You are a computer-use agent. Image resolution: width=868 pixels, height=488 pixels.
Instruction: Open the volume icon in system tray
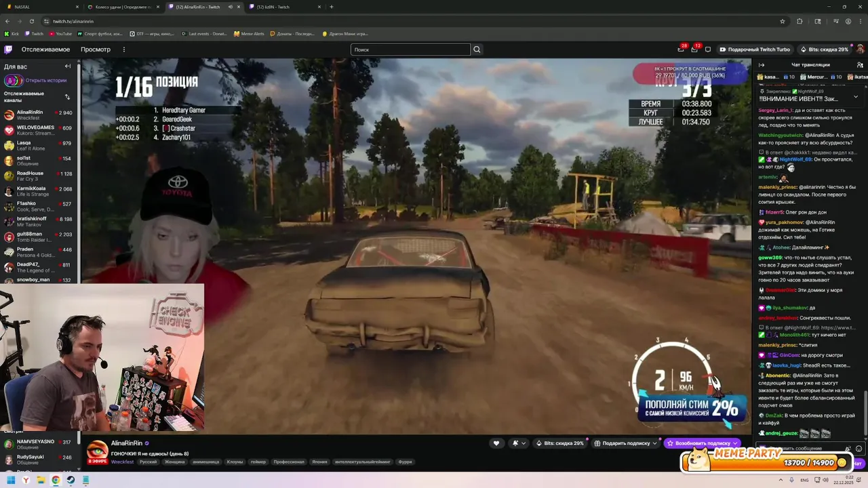[826, 480]
